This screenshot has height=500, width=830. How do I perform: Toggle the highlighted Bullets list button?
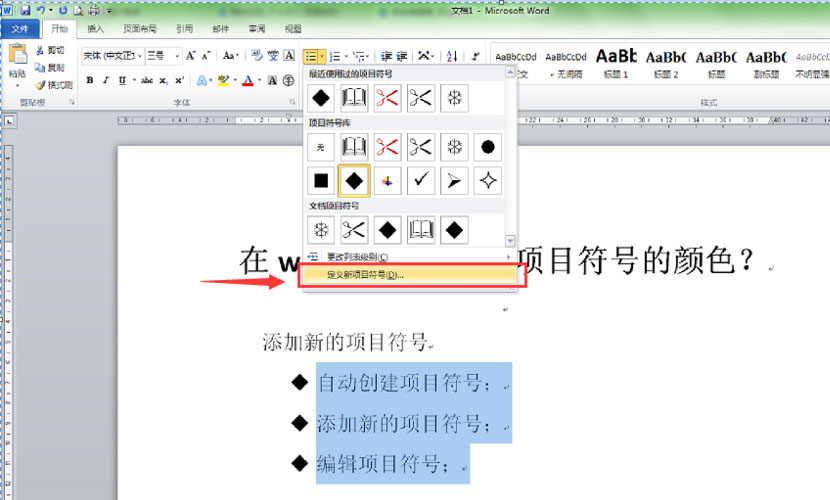tap(311, 56)
